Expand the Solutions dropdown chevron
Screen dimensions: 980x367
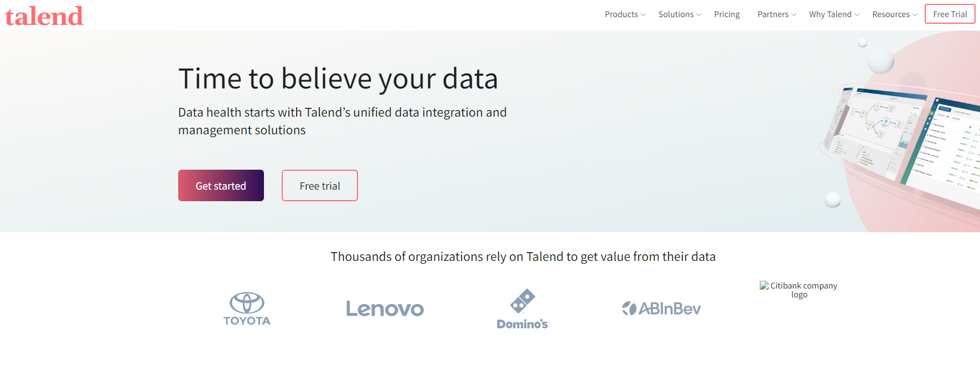click(x=698, y=15)
